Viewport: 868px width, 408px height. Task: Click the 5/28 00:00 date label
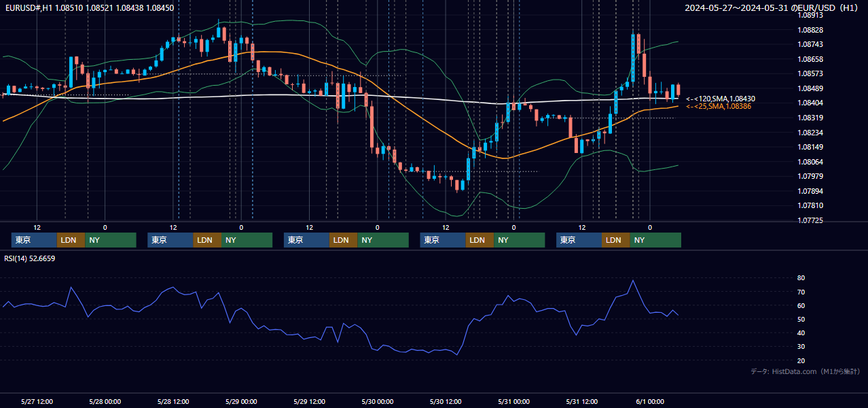105,401
